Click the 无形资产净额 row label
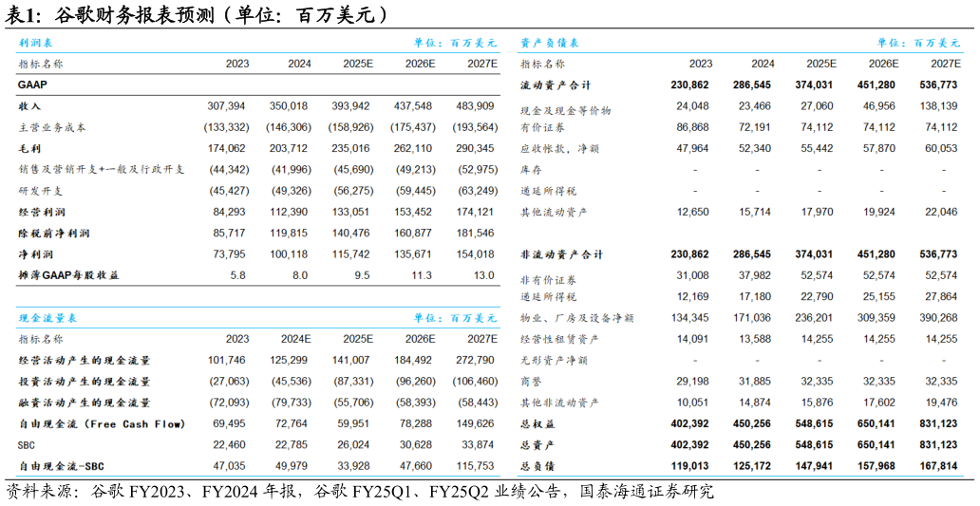The image size is (980, 506). coord(554,361)
